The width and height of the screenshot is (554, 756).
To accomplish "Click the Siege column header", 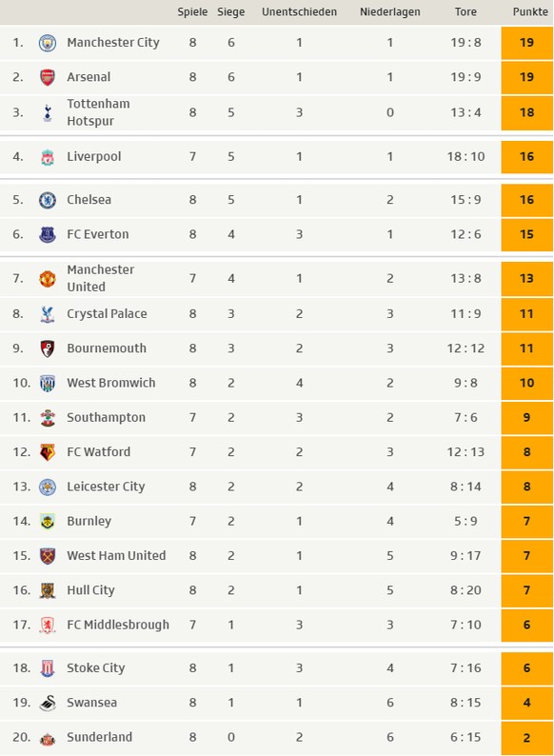I will coord(231,11).
